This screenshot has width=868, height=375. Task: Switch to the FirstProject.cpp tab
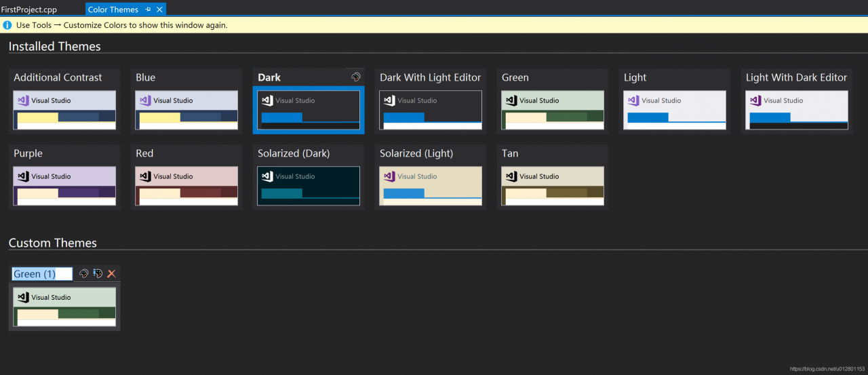tap(29, 9)
